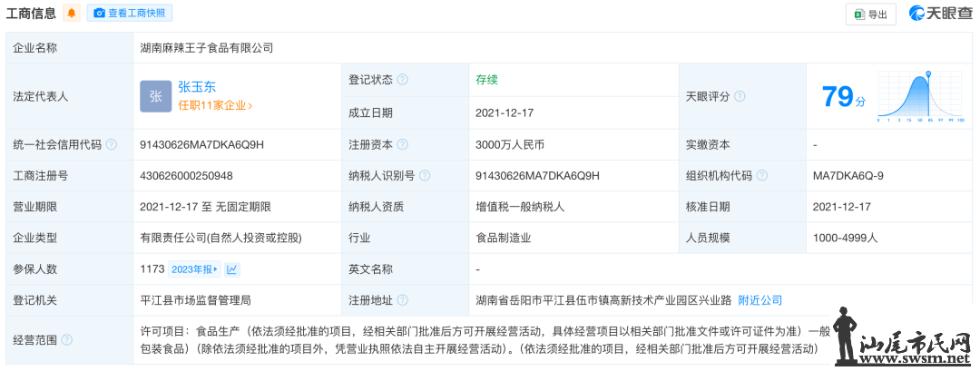This screenshot has width=980, height=371.
Task: Click help icon next to 登记状态
Action: click(x=403, y=80)
